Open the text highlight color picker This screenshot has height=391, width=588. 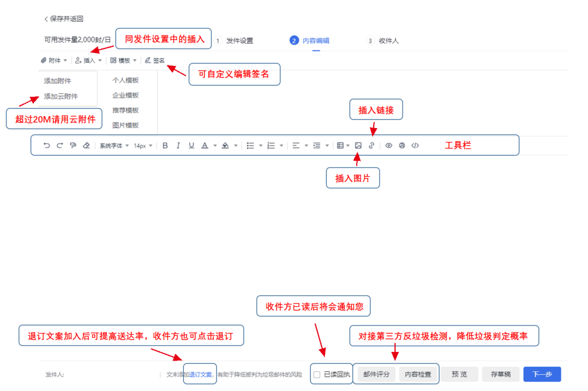(226, 146)
